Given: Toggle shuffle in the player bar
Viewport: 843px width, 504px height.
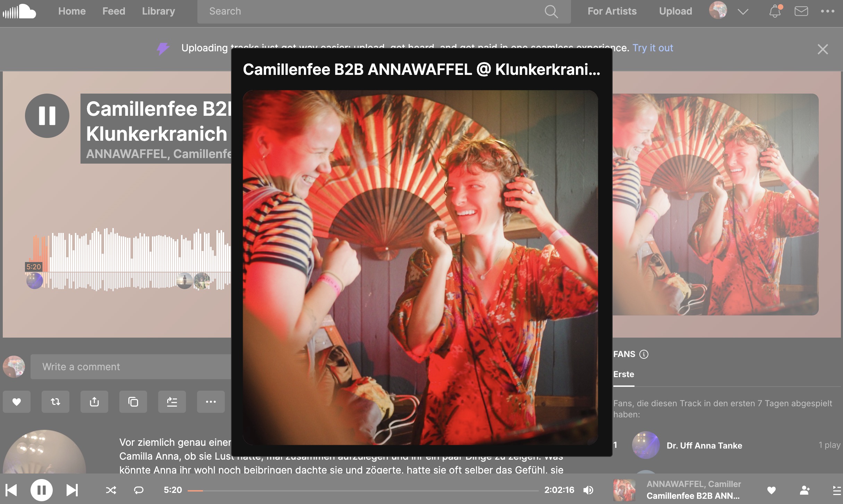Looking at the screenshot, I should [x=111, y=490].
